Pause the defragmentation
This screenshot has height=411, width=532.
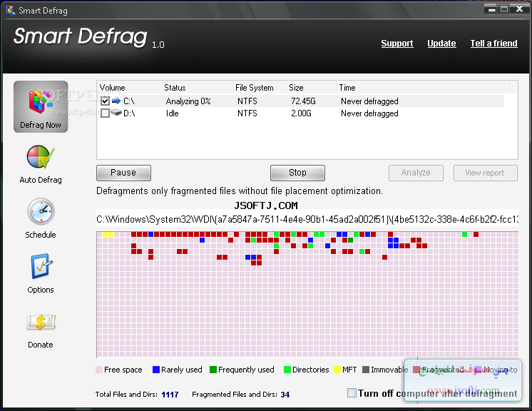(x=123, y=173)
